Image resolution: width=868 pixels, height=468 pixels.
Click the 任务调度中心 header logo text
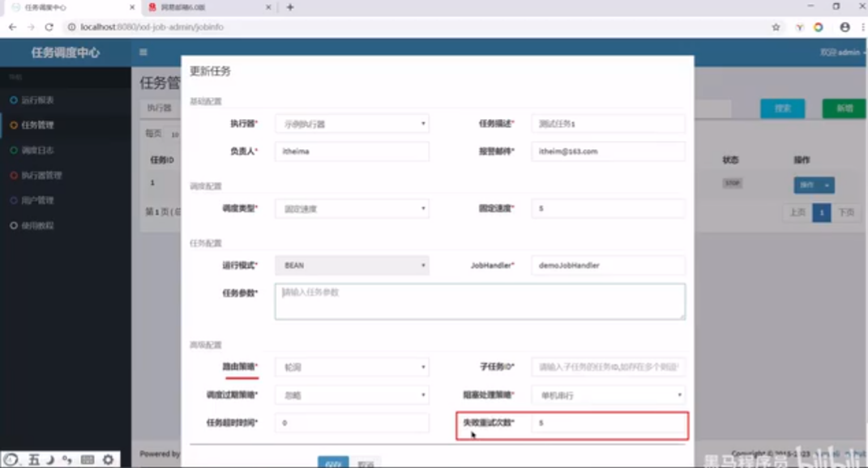click(x=66, y=53)
